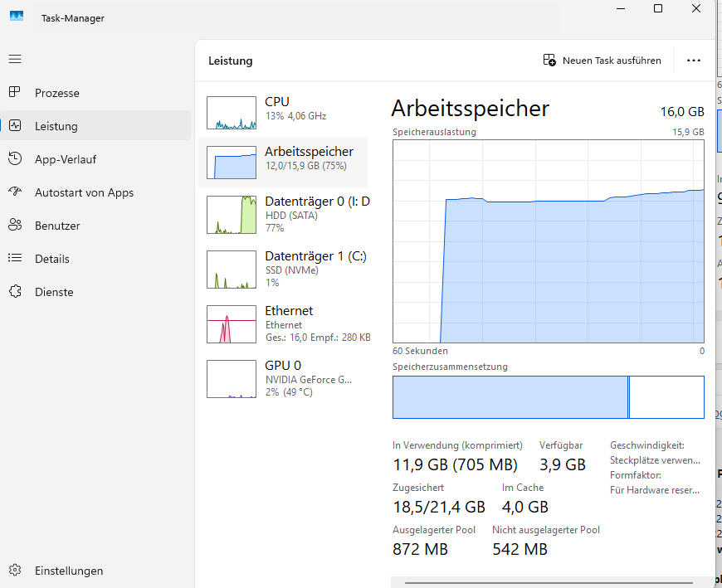
Task: Maximize the Task-Manager window
Action: click(x=658, y=8)
